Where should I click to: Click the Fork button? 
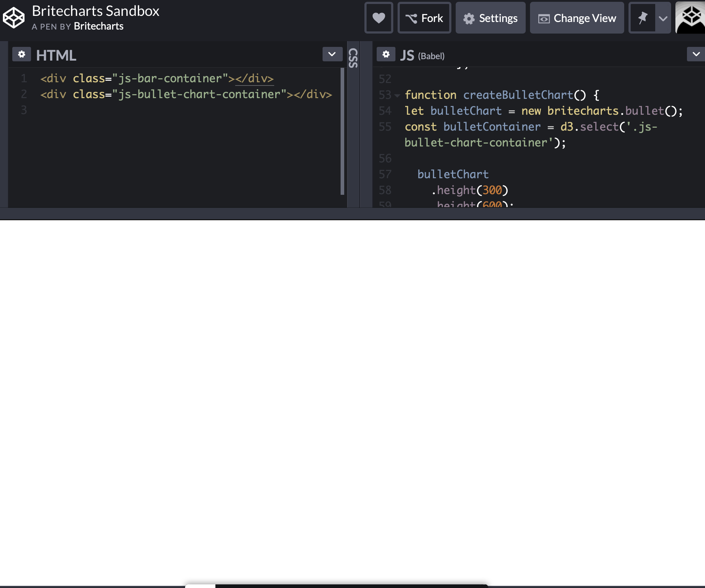[x=424, y=18]
